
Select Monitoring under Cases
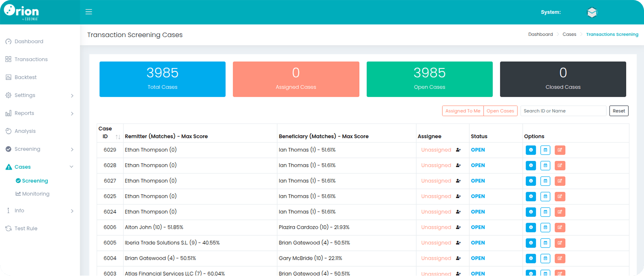click(x=36, y=194)
